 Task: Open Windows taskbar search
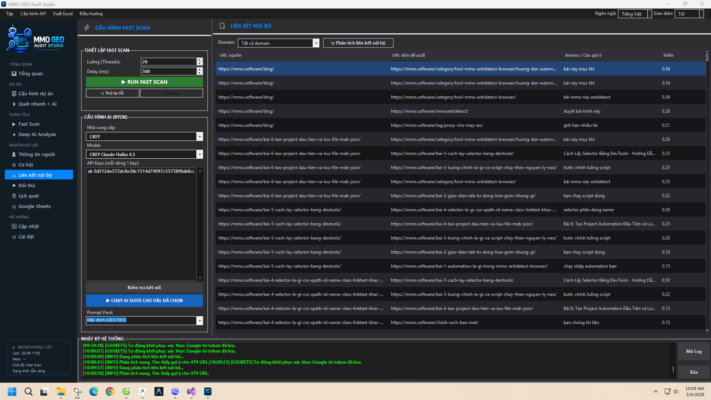[x=28, y=391]
